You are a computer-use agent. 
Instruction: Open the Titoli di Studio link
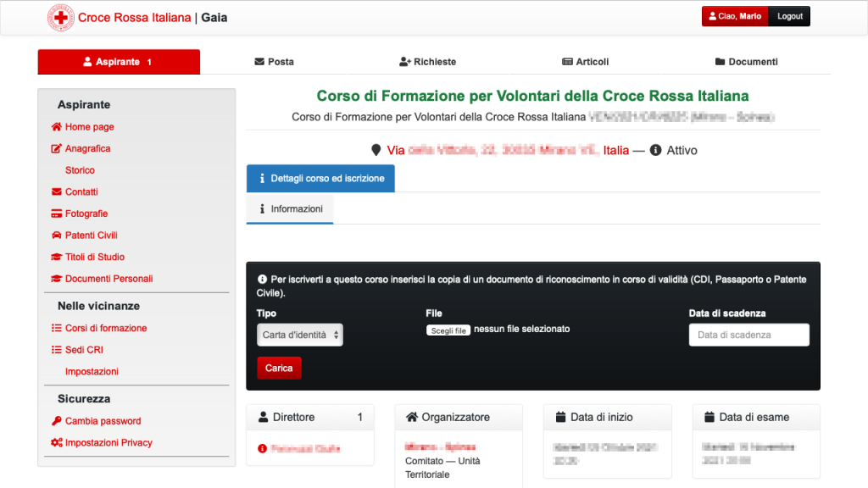click(95, 257)
